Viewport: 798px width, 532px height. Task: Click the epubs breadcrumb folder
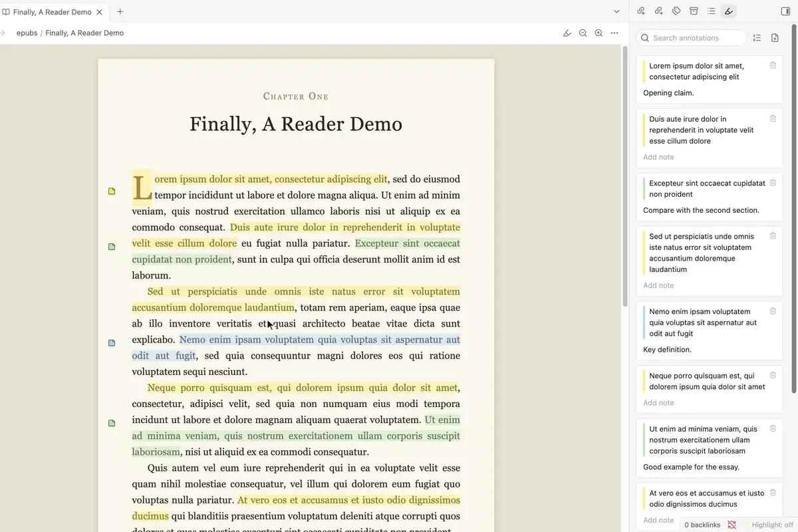(x=27, y=33)
